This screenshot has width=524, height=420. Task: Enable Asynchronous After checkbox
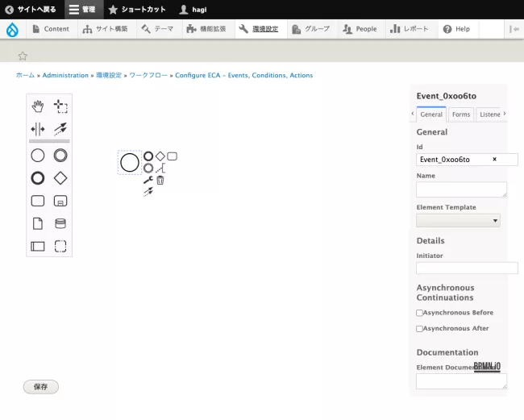coord(419,329)
